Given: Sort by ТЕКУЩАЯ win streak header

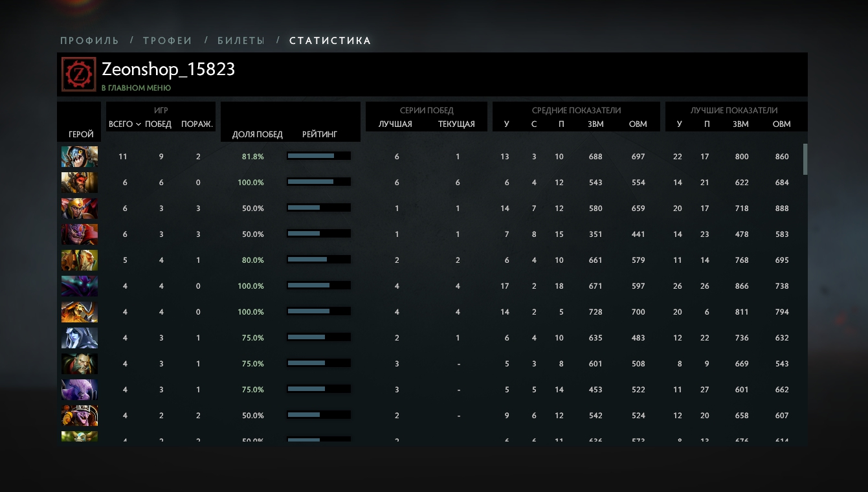Looking at the screenshot, I should (x=456, y=124).
